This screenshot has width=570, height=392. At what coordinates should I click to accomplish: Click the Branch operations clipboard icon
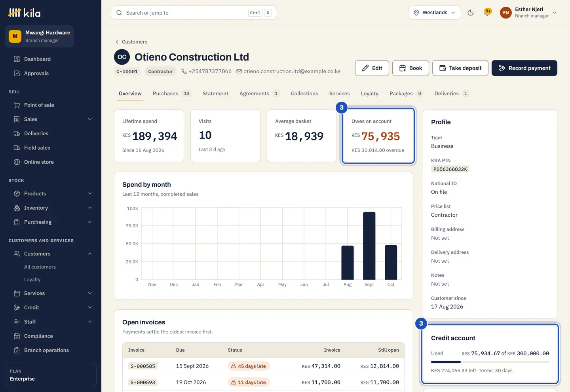[x=17, y=350]
